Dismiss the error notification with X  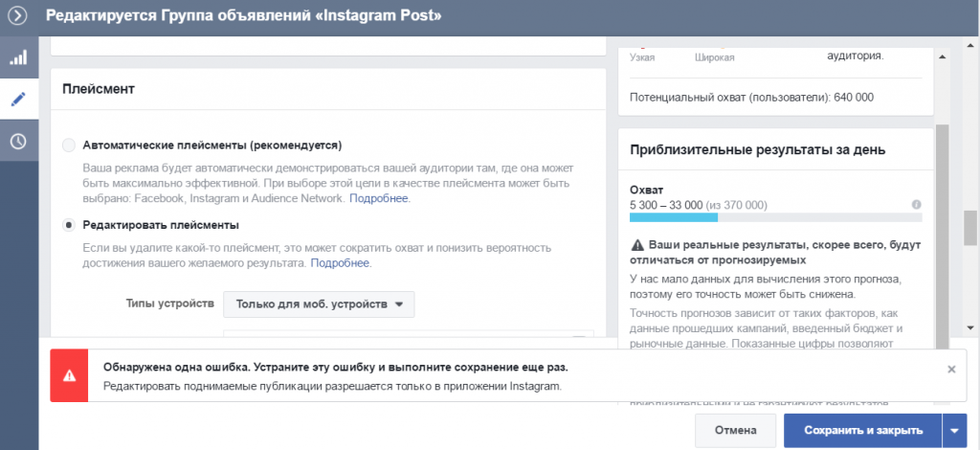[951, 370]
